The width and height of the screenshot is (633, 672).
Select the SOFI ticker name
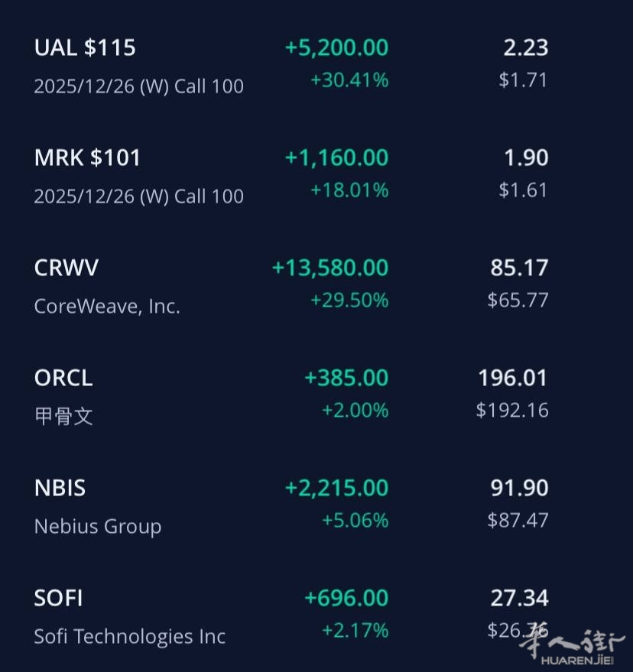[x=58, y=598]
